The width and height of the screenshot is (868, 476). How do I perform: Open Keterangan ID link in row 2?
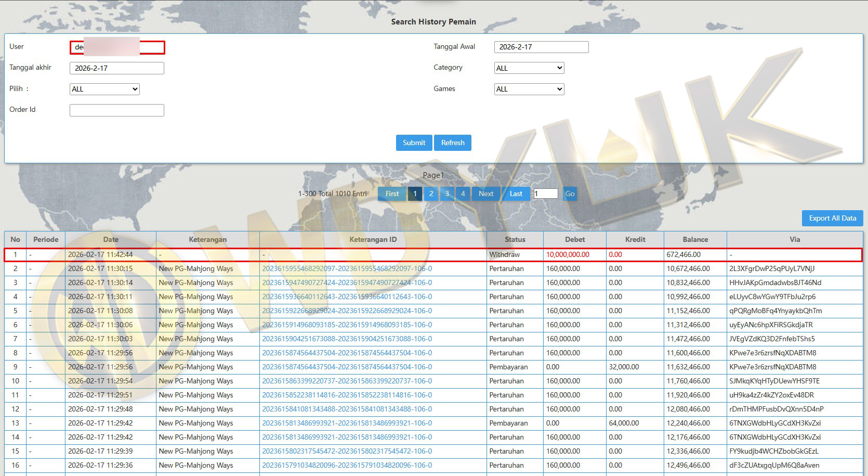point(347,269)
